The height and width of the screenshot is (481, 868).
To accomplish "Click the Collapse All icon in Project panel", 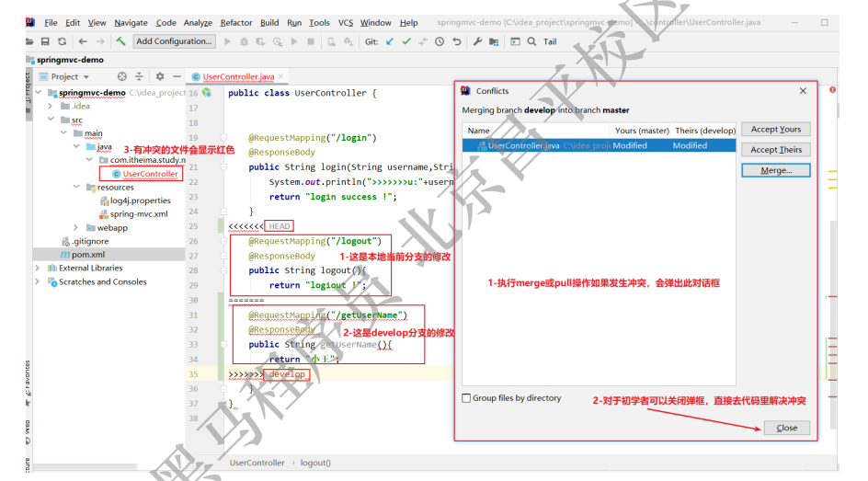I will click(139, 76).
